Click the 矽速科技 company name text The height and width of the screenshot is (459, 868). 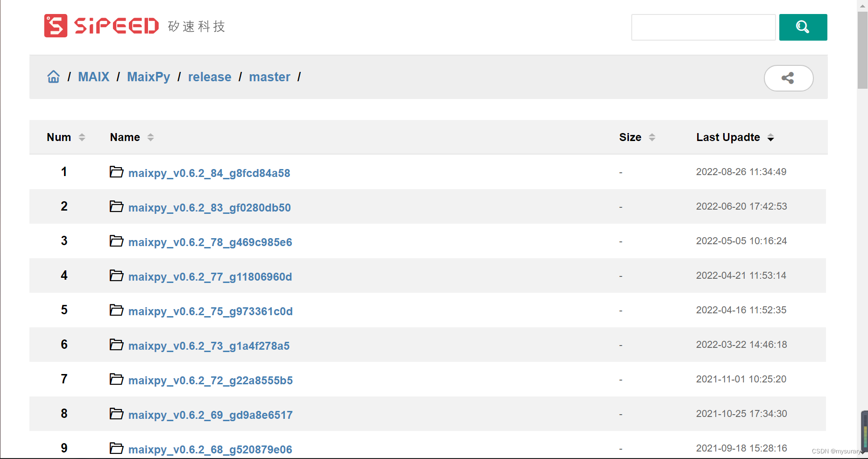point(197,26)
